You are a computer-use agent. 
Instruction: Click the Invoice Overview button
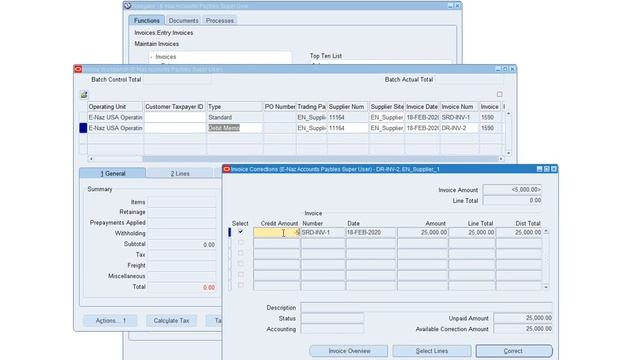tap(349, 351)
